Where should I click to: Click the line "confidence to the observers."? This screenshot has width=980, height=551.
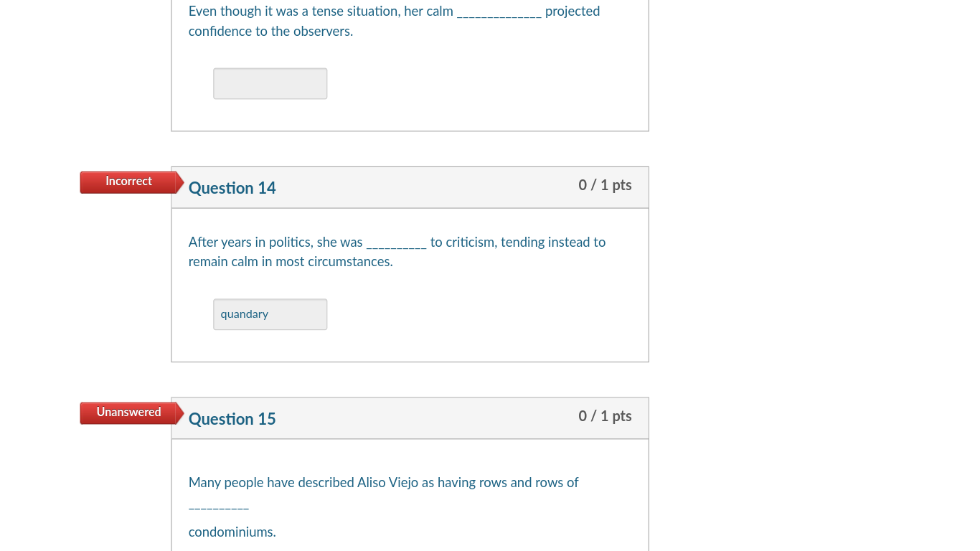(x=270, y=32)
